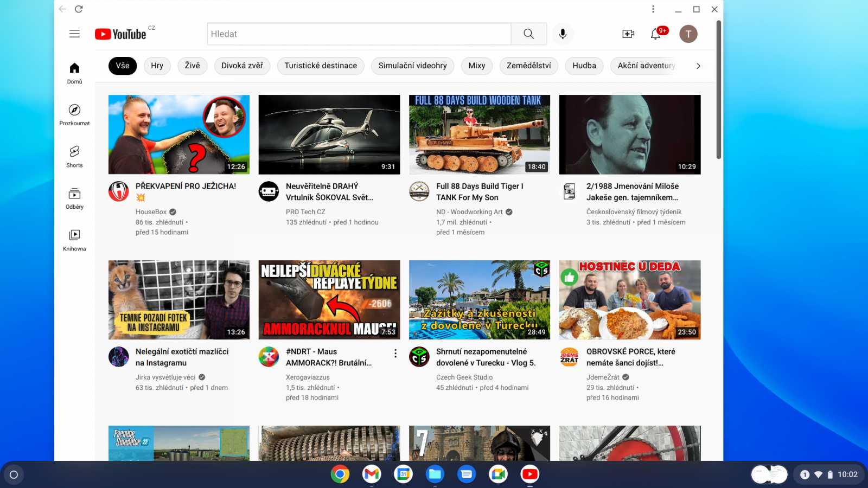The image size is (868, 488).
Task: Open the hamburger guide menu
Action: click(74, 34)
